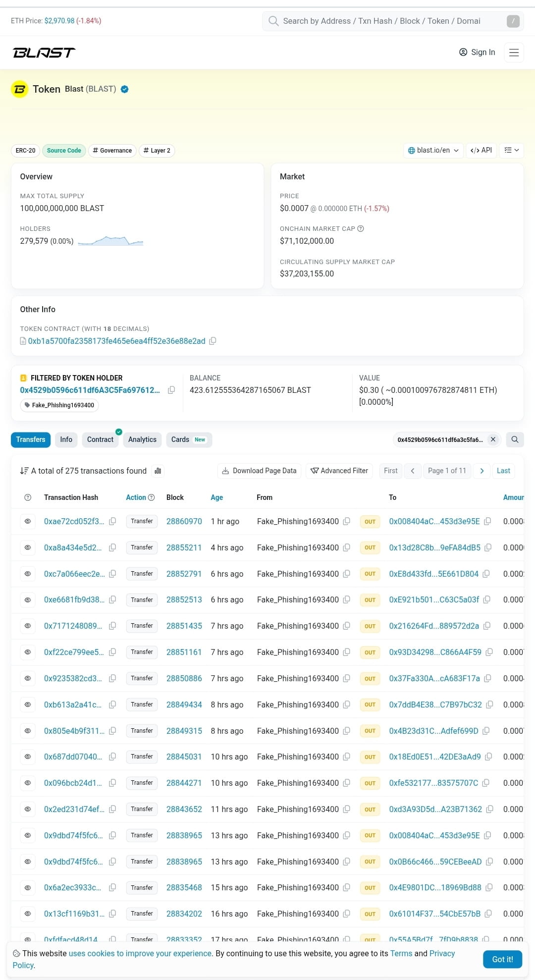The height and width of the screenshot is (980, 535).
Task: Copy transaction hash 0xc7a066eec2e
Action: pos(112,574)
